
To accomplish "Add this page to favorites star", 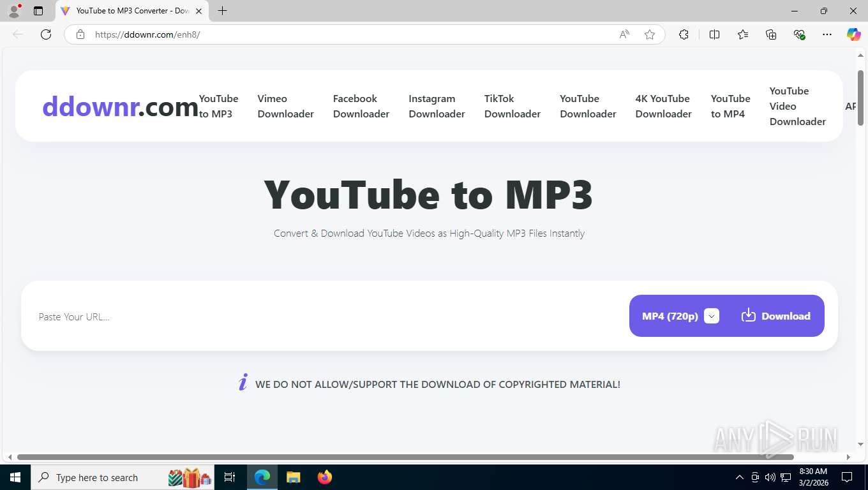I will point(650,34).
